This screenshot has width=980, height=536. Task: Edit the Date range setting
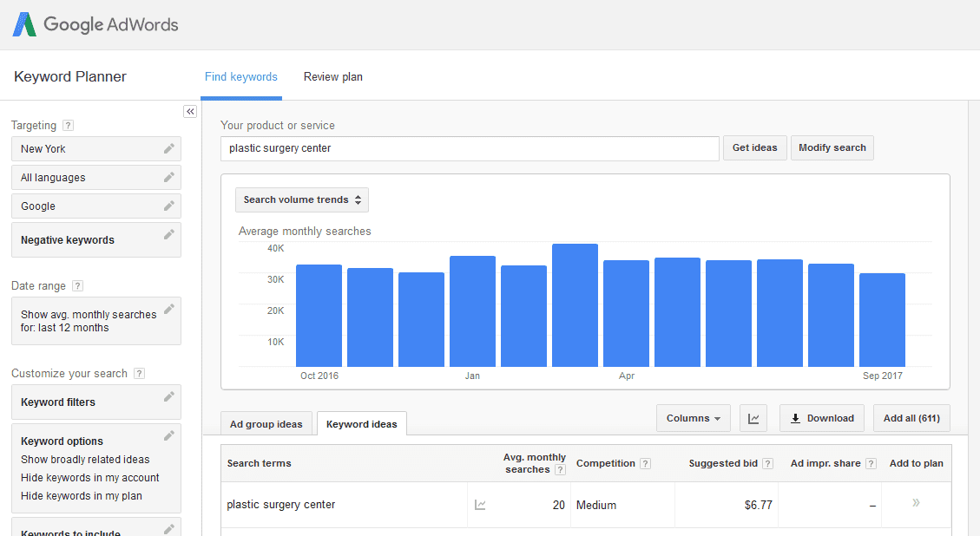(x=169, y=309)
